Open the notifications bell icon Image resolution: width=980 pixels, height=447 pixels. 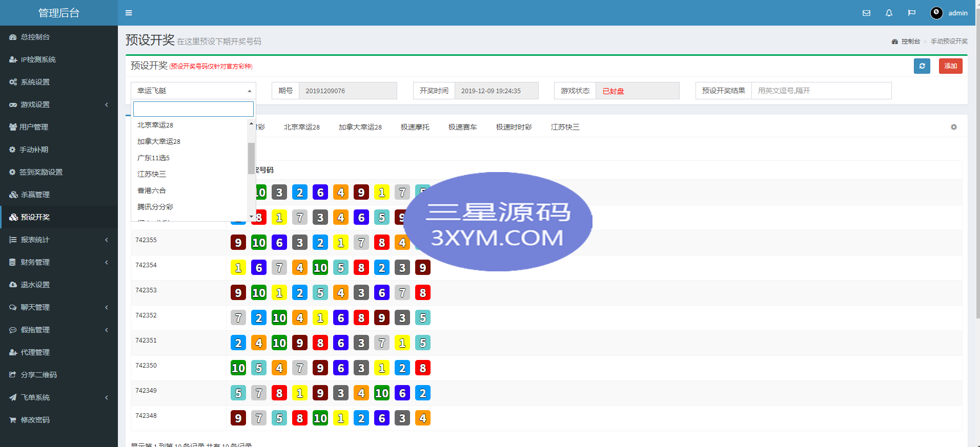point(889,13)
